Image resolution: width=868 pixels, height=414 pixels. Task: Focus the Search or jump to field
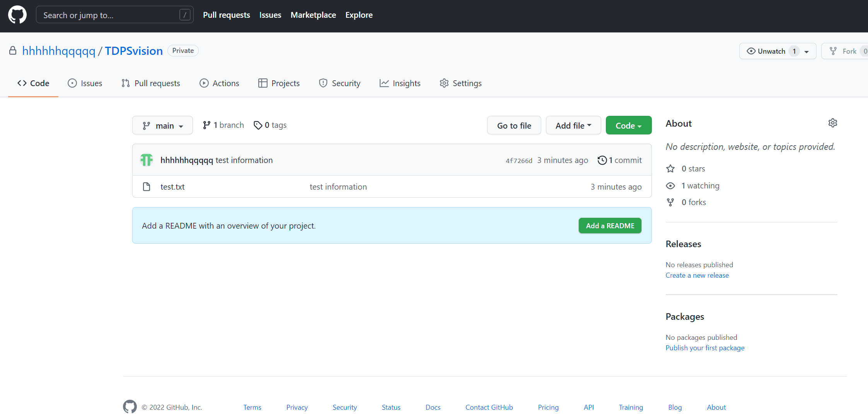pos(115,15)
